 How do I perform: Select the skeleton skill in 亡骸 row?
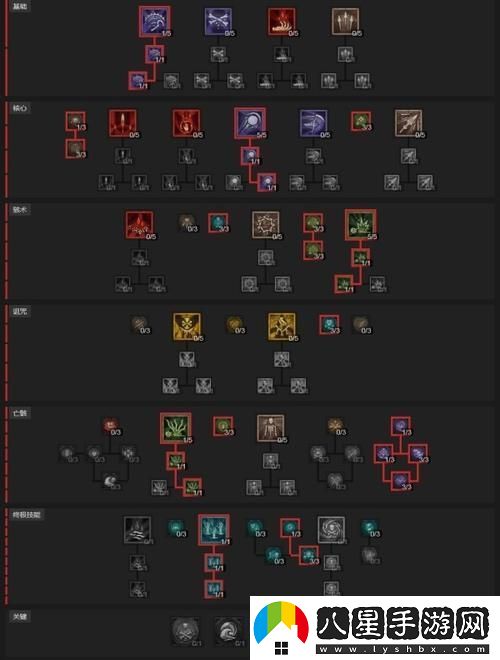click(271, 428)
